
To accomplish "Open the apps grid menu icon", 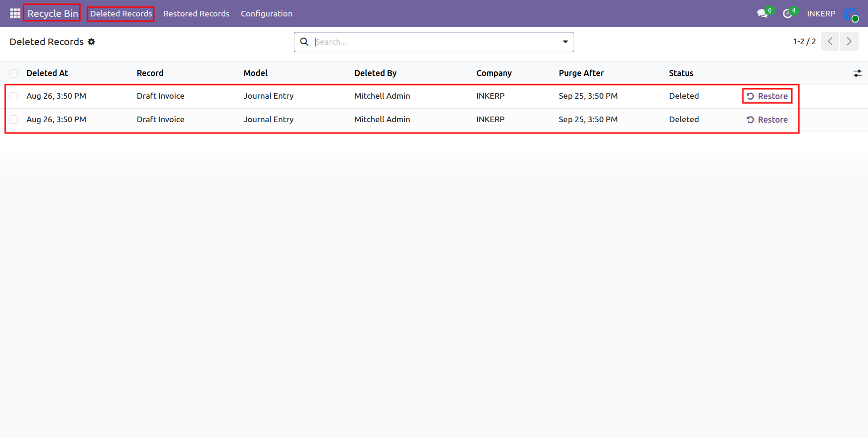I will 15,14.
